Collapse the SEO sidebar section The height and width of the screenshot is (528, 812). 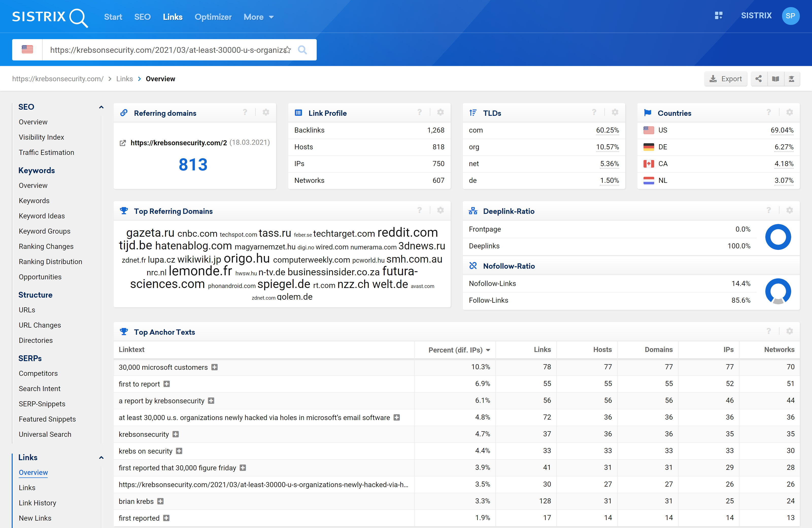pos(101,107)
